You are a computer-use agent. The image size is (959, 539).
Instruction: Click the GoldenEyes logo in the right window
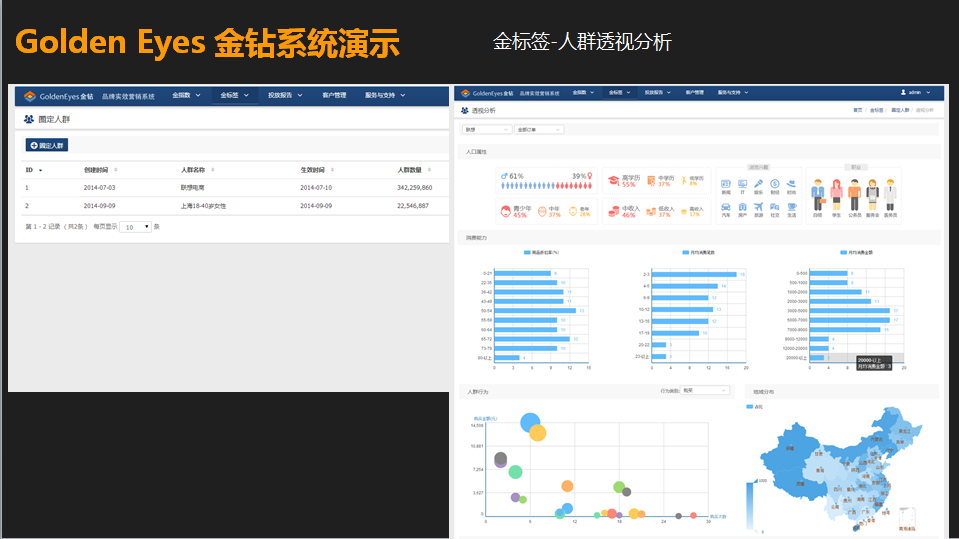tap(465, 93)
